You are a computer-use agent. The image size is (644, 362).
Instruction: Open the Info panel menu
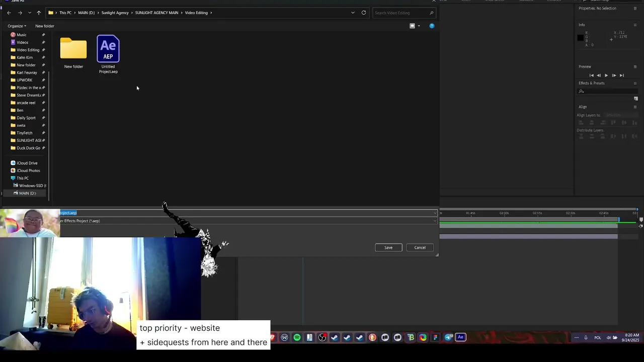point(635,25)
